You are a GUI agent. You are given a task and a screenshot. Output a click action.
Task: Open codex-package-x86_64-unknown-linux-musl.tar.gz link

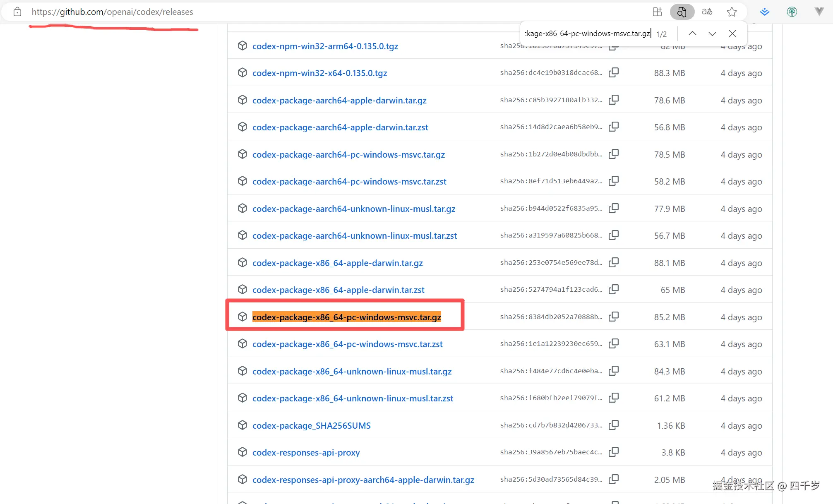tap(352, 371)
